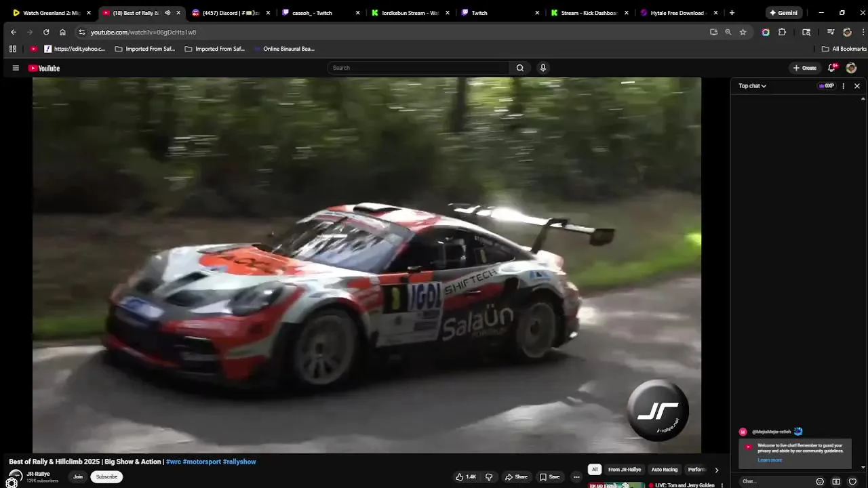Save the video to playlist
This screenshot has width=868, height=488.
tap(550, 476)
